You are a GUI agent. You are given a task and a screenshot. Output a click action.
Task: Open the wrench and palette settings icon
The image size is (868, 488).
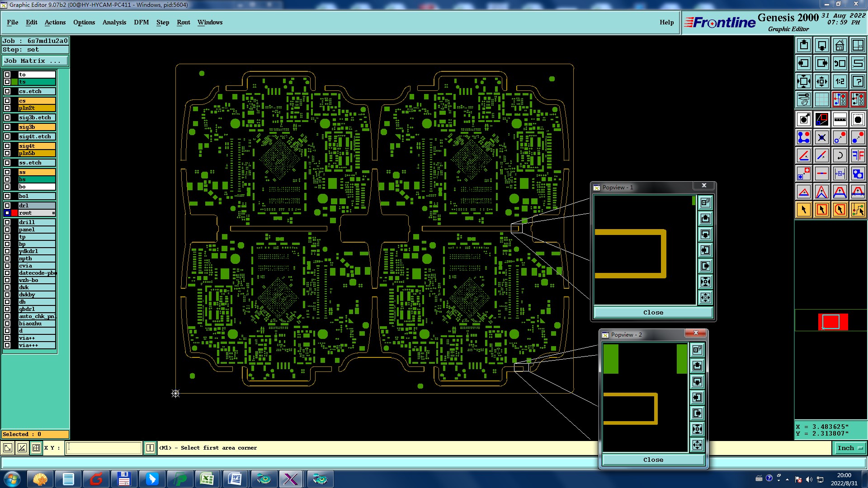click(803, 99)
